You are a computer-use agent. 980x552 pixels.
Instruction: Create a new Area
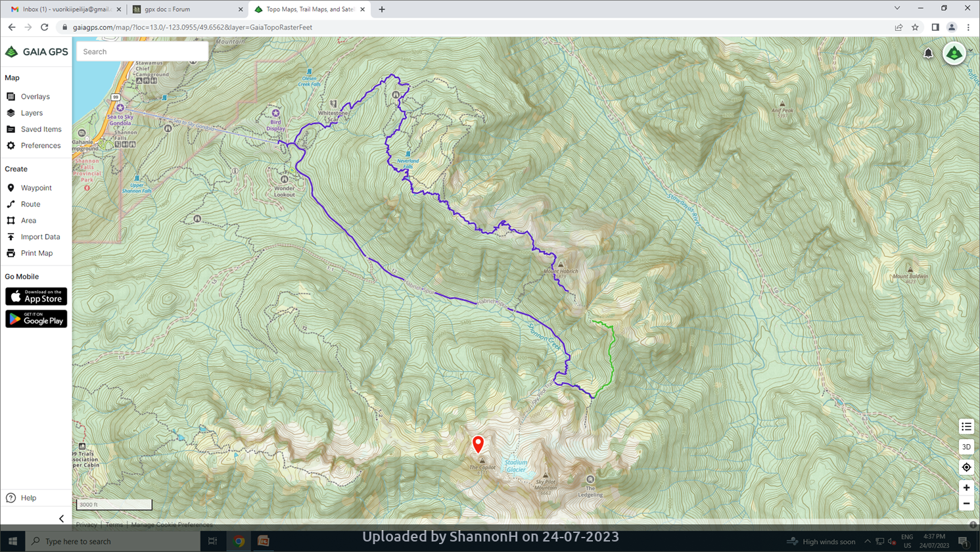[28, 221]
